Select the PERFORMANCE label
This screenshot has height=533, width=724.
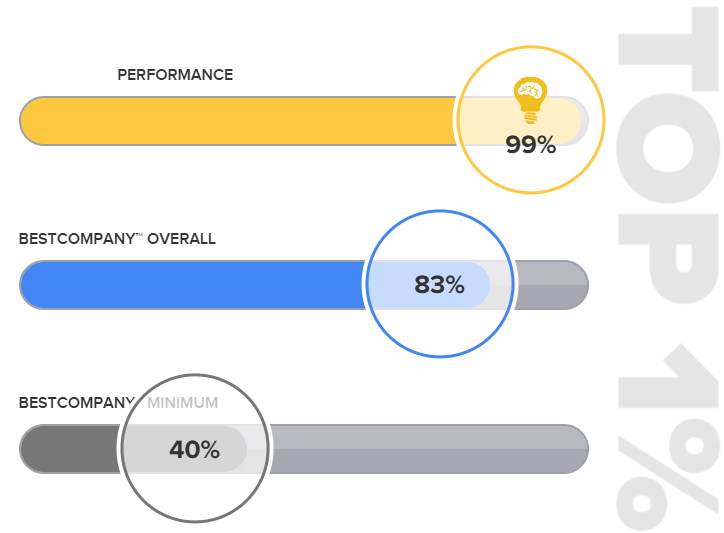point(175,75)
